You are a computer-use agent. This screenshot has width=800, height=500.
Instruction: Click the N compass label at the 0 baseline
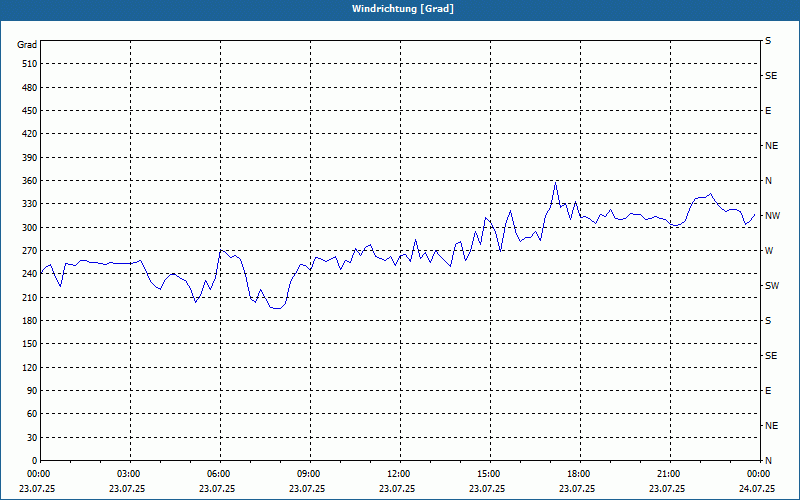point(768,460)
